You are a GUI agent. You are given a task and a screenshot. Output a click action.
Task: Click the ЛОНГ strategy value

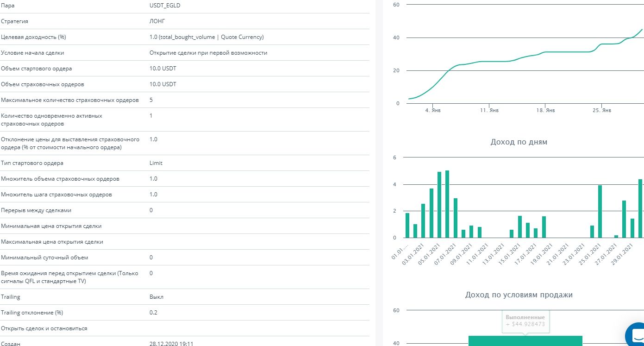pos(157,21)
